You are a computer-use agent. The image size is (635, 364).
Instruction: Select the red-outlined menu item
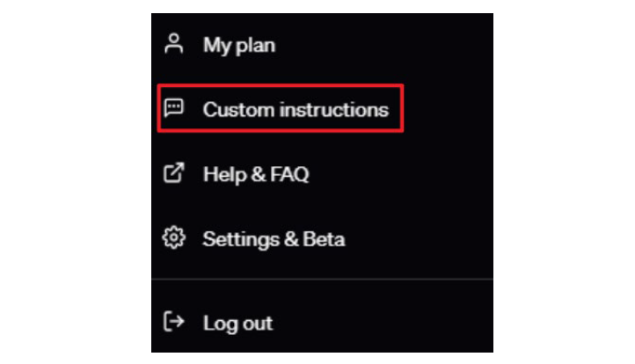[281, 108]
